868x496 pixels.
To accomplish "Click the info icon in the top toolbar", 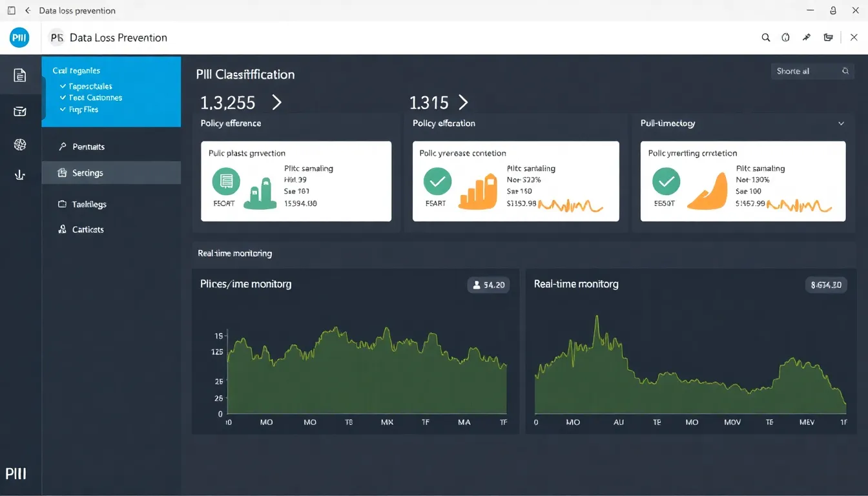I will [785, 37].
